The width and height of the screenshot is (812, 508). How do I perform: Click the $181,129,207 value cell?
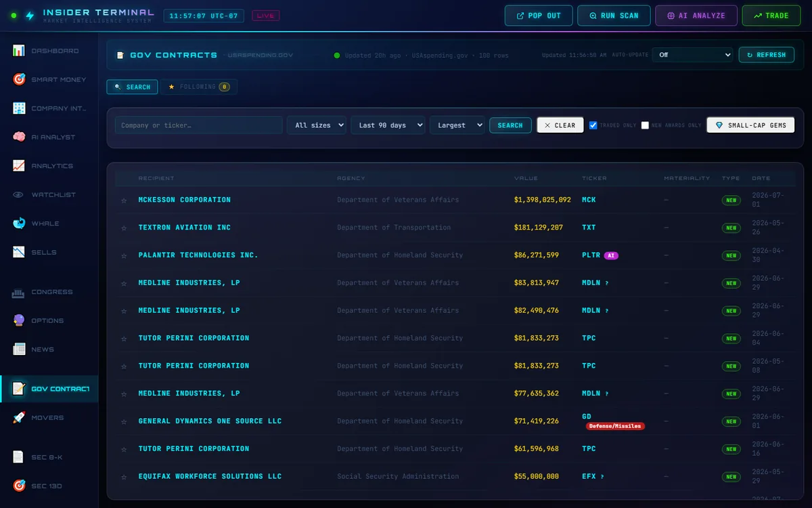point(539,228)
